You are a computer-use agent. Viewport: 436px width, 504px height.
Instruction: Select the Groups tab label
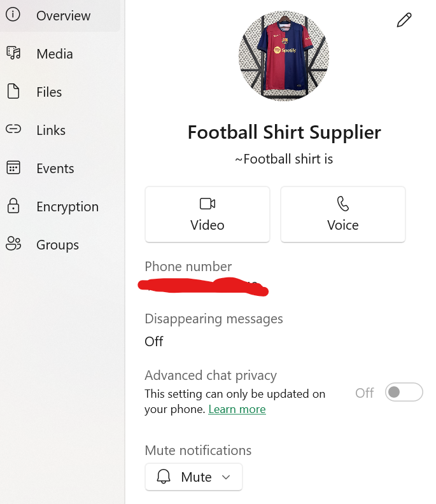57,245
